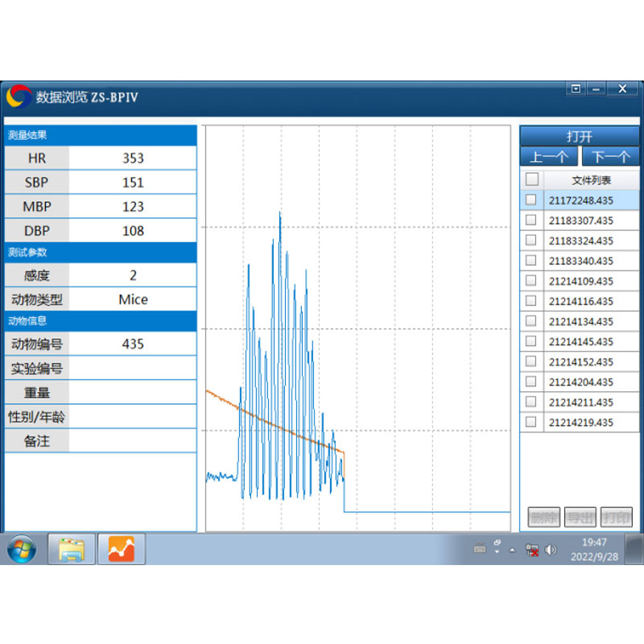Open the window options dropdown icon
This screenshot has width=644, height=644.
point(576,89)
